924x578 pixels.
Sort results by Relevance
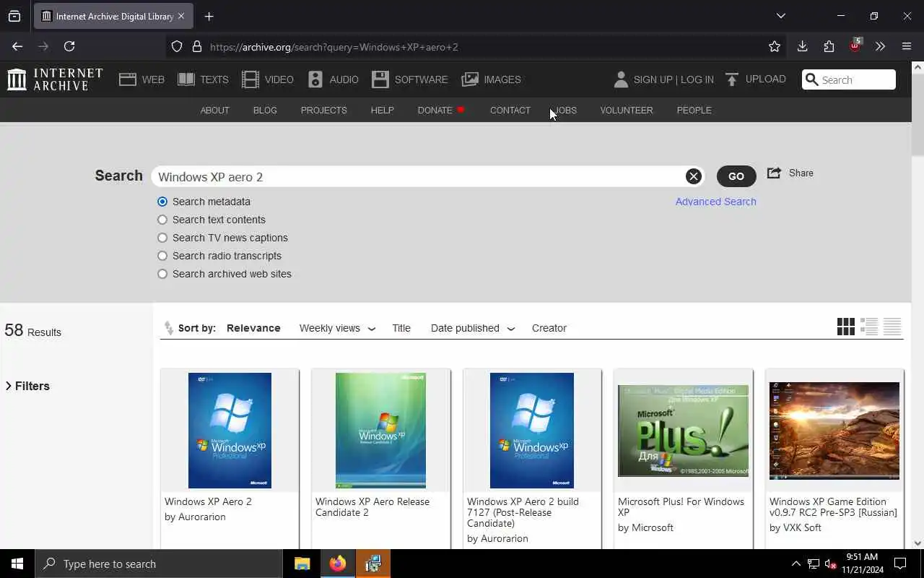coord(253,328)
